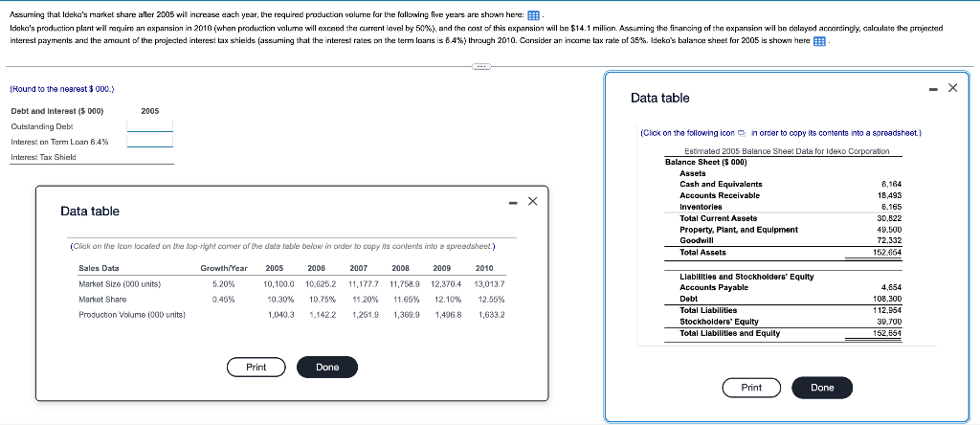Viewport: 980px width, 425px height.
Task: Select Total Current Assets value 30,822
Action: [x=889, y=218]
